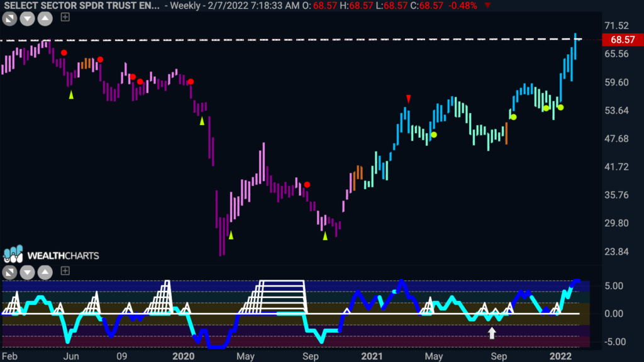Click the Jun label on the time axis
Screen dimensions: 644x362
click(71, 356)
